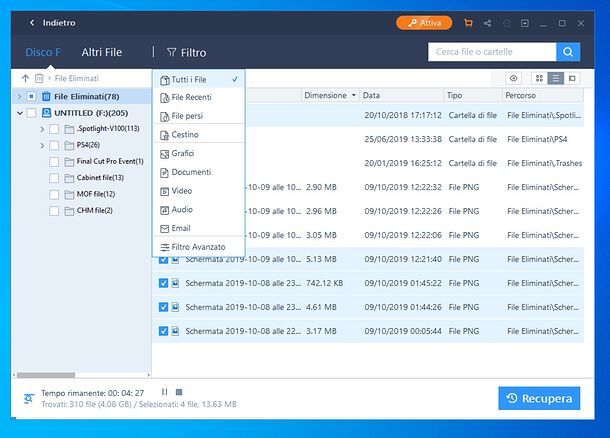Open Filtro Avanzato
The image size is (610, 438).
coord(199,247)
